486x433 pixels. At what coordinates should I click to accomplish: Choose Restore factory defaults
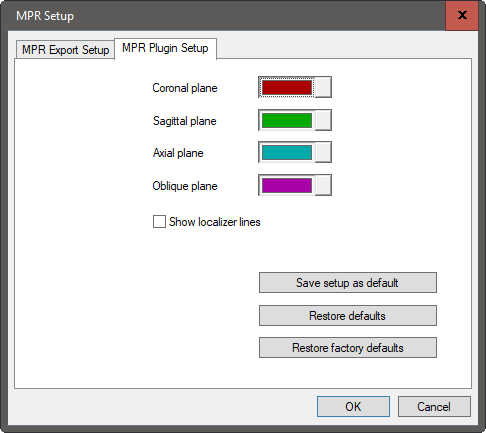[x=348, y=348]
